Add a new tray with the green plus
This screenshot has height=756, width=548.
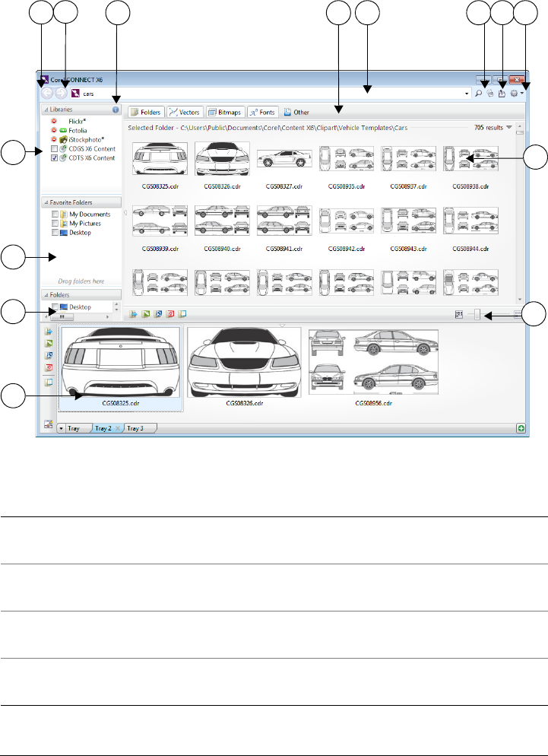tap(521, 428)
